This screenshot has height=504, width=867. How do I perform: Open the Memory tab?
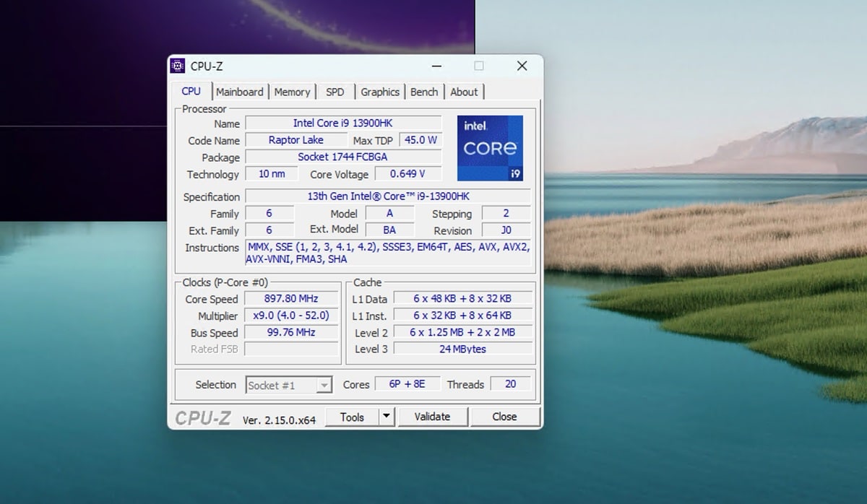(292, 92)
